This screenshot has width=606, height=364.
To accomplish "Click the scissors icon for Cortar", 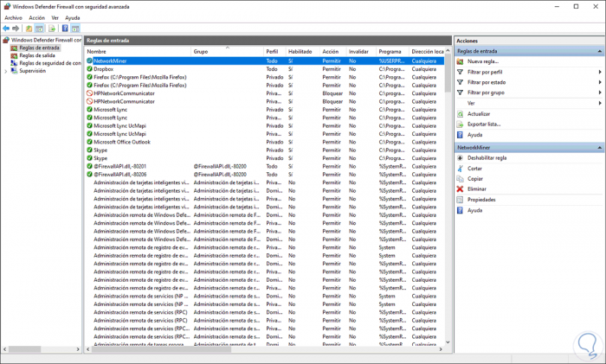I will point(460,169).
